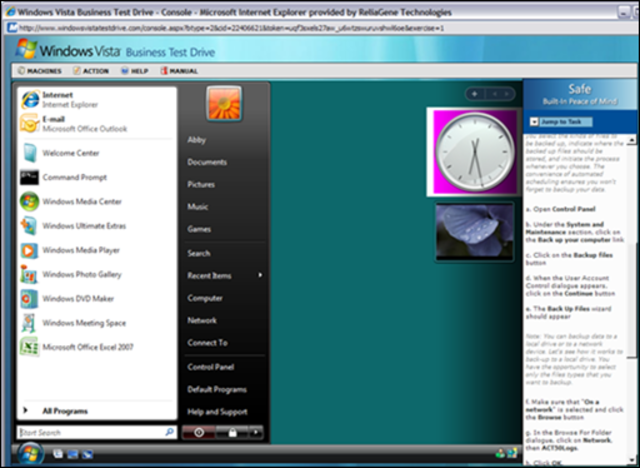Open the Action menu

point(91,71)
